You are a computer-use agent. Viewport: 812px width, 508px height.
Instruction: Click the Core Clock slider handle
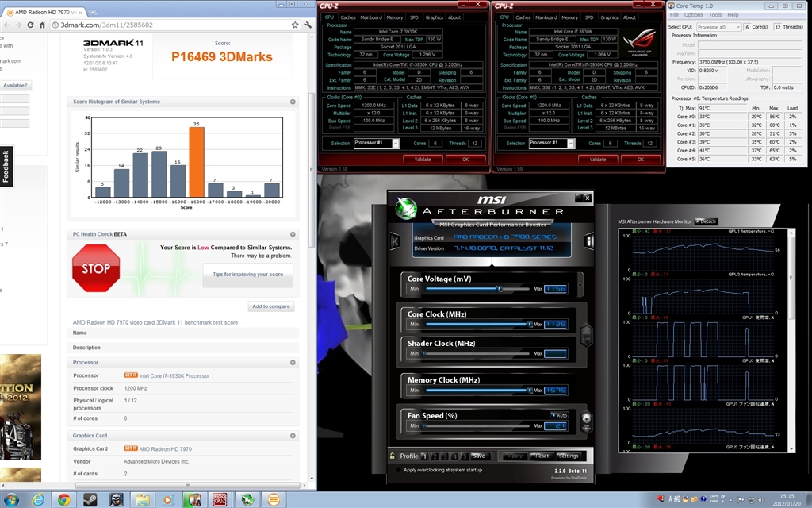[529, 325]
